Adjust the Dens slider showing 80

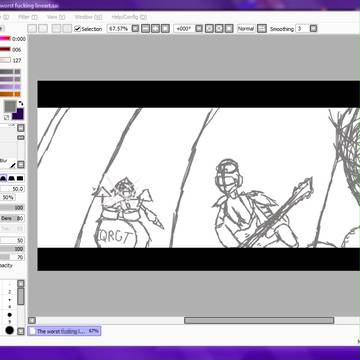pyautogui.click(x=12, y=218)
